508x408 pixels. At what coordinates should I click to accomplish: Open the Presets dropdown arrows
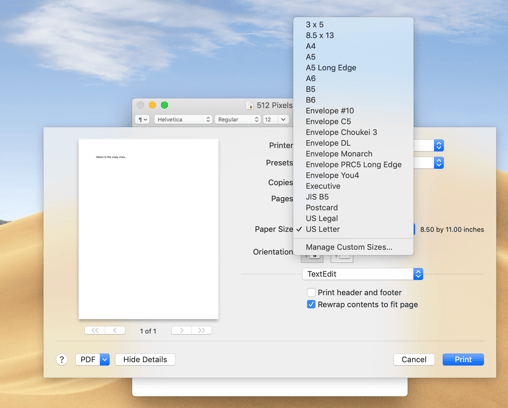tap(439, 163)
